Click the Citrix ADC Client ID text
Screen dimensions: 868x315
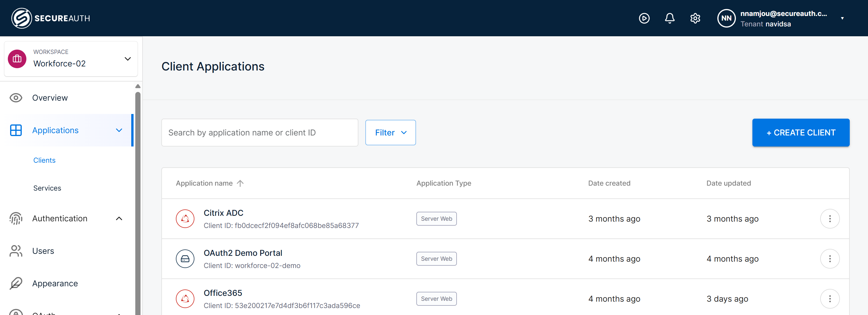point(281,225)
